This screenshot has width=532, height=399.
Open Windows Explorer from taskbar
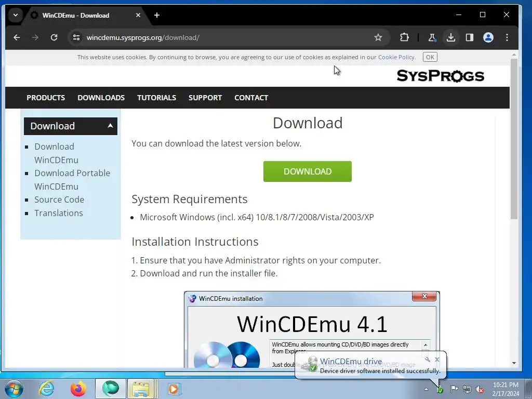142,389
